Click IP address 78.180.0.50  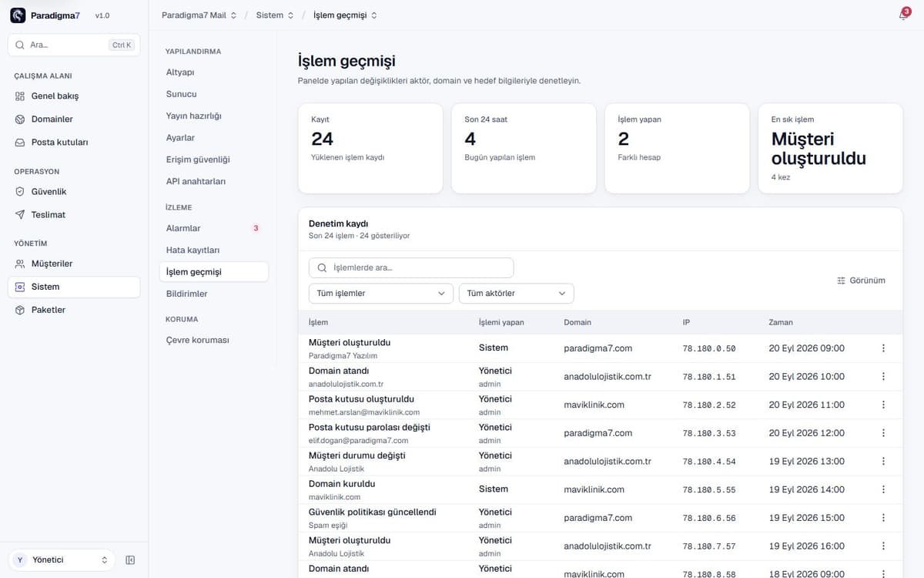pyautogui.click(x=709, y=348)
